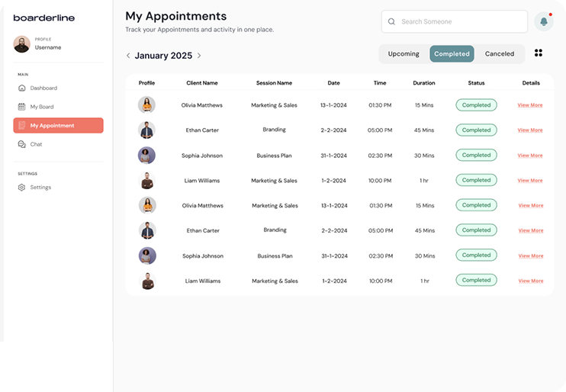The width and height of the screenshot is (566, 392).
Task: Open My Appointment in sidebar
Action: click(x=58, y=126)
